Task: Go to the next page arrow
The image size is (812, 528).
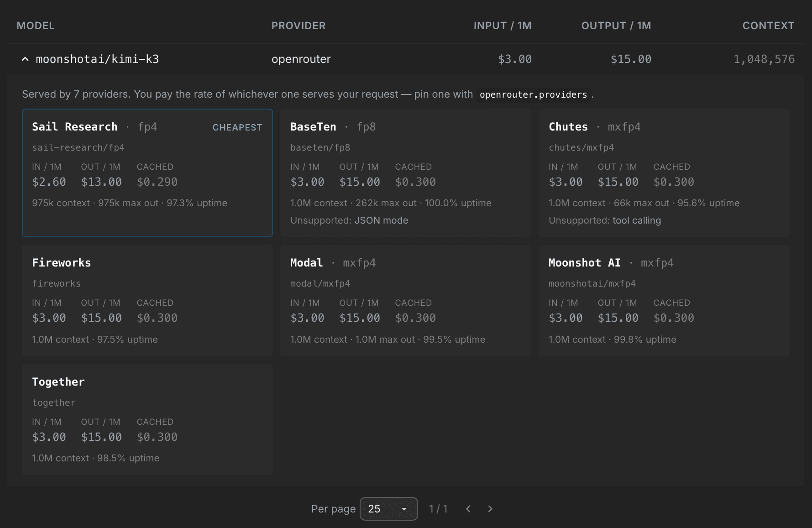Action: [490, 509]
